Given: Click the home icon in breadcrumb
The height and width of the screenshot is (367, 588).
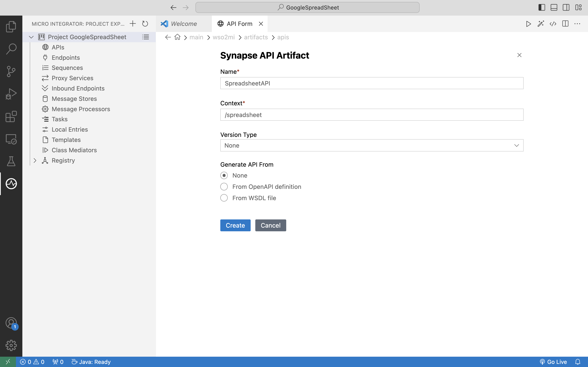Looking at the screenshot, I should (177, 37).
